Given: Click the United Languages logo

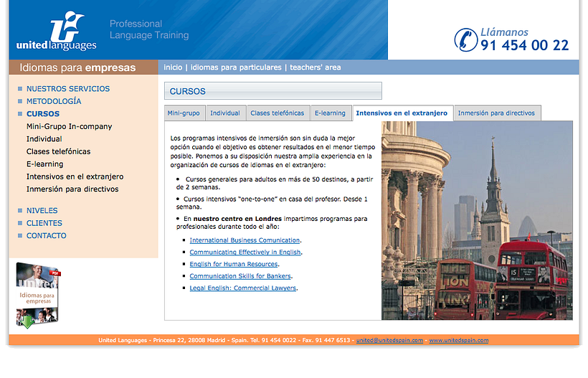Looking at the screenshot, I should pos(57,31).
